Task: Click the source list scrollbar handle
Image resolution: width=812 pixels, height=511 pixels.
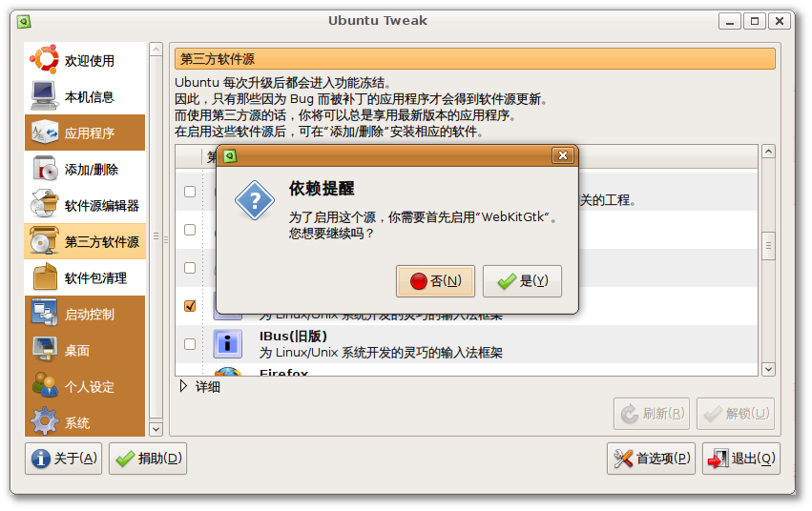Action: click(768, 246)
